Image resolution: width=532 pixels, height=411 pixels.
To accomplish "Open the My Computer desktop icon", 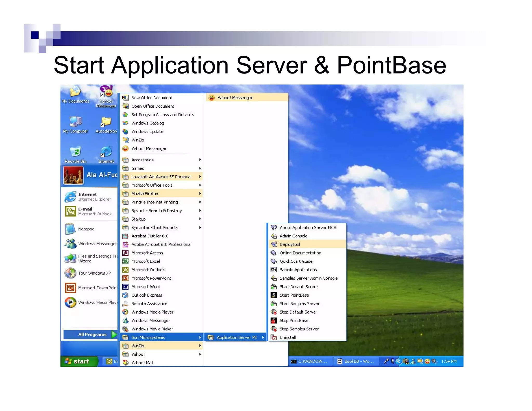I will pyautogui.click(x=75, y=124).
